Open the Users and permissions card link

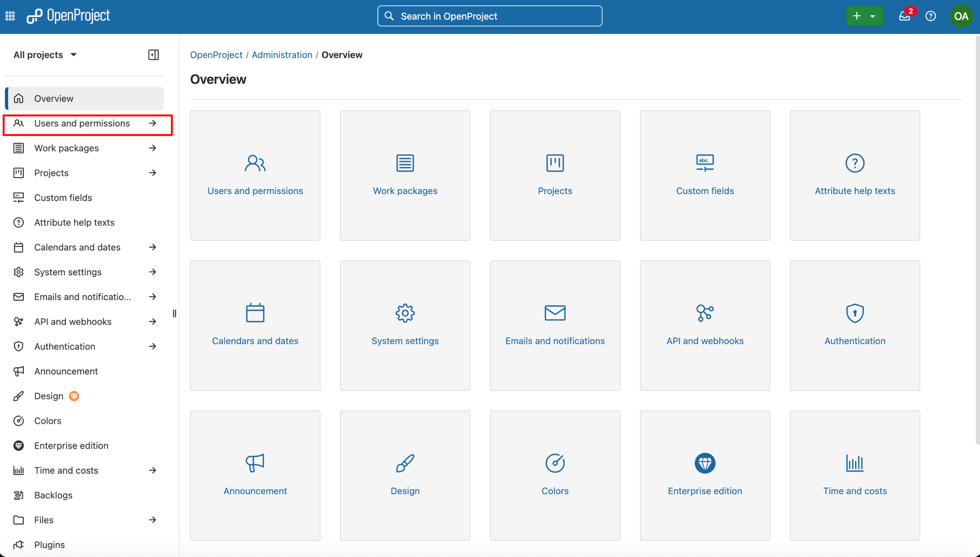pos(255,191)
